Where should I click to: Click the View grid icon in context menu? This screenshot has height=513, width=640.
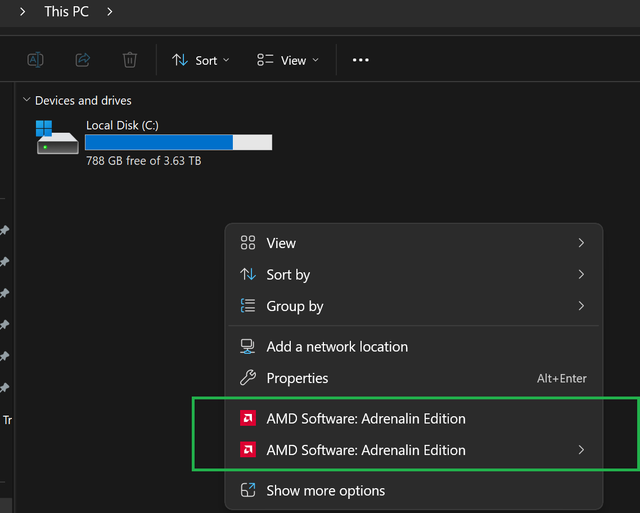pos(248,242)
